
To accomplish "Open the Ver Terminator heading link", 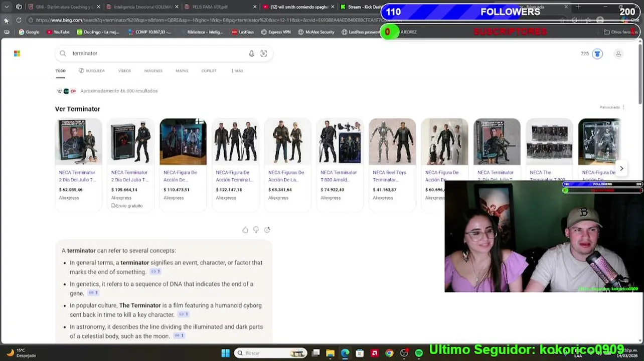I will (77, 109).
